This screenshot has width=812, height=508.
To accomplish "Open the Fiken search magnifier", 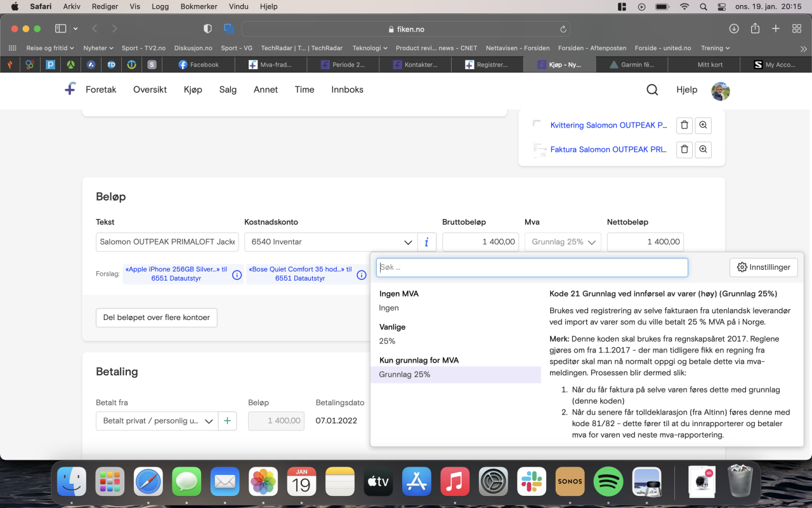I will tap(652, 90).
